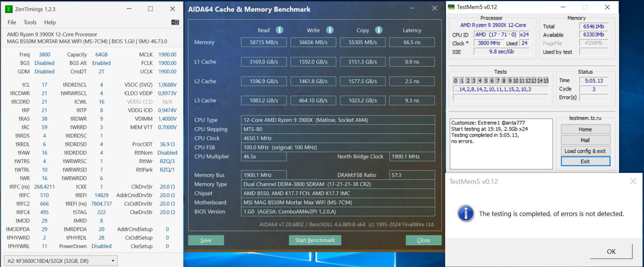This screenshot has height=267, width=644.
Task: Click the ZenTimings camera screenshot icon
Action: 175,22
